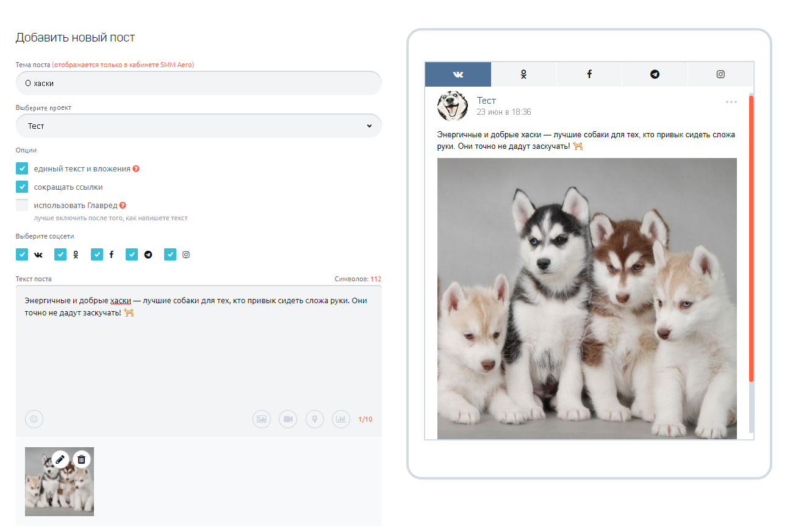Uncheck the VK social network checkbox
This screenshot has width=790, height=532.
[22, 254]
